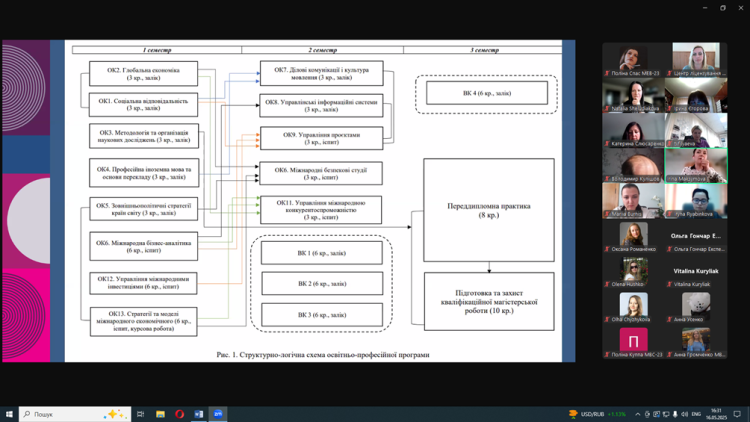Viewport: 750px width, 422px height.
Task: Select Vitalina Kuryliak participant tile
Action: (696, 272)
